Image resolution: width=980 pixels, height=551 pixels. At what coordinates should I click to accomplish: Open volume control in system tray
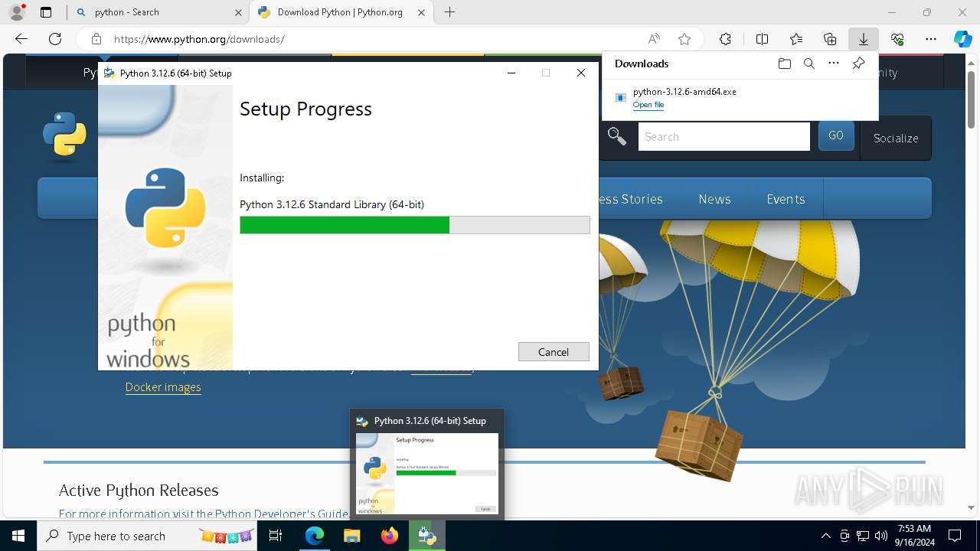(881, 536)
